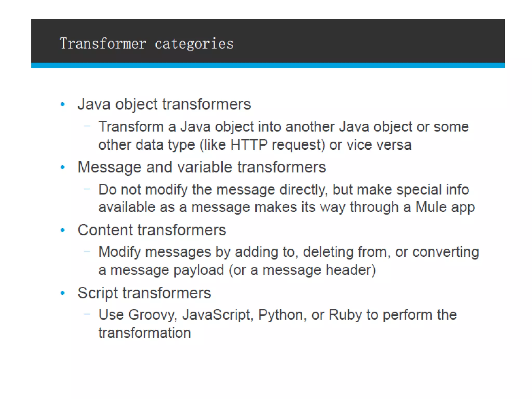Click the dash before "Modify messages by adding"

coord(87,251)
